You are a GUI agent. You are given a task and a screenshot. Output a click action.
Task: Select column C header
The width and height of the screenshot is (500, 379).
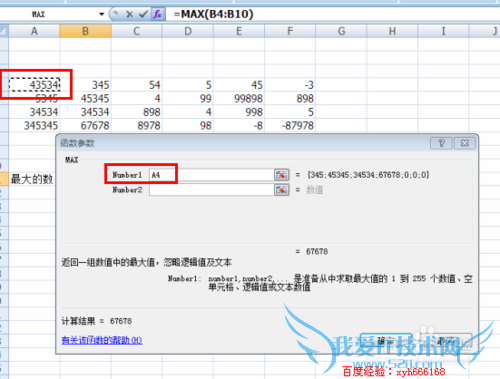pyautogui.click(x=137, y=31)
